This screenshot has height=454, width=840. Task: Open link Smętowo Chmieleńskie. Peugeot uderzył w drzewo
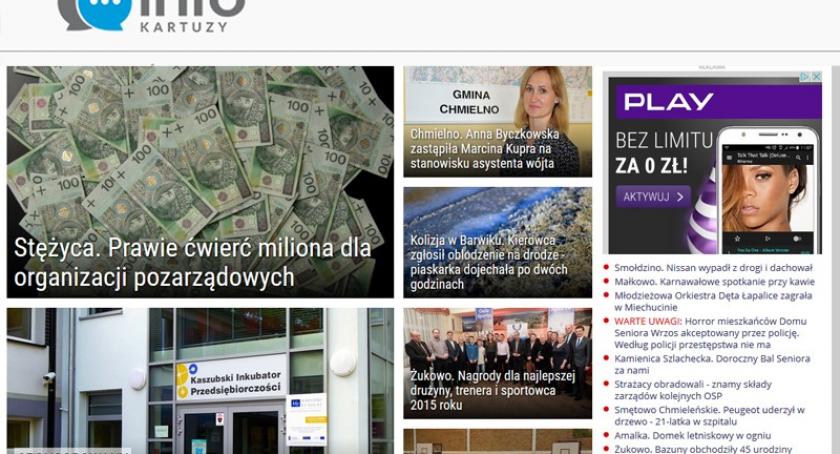(x=709, y=416)
